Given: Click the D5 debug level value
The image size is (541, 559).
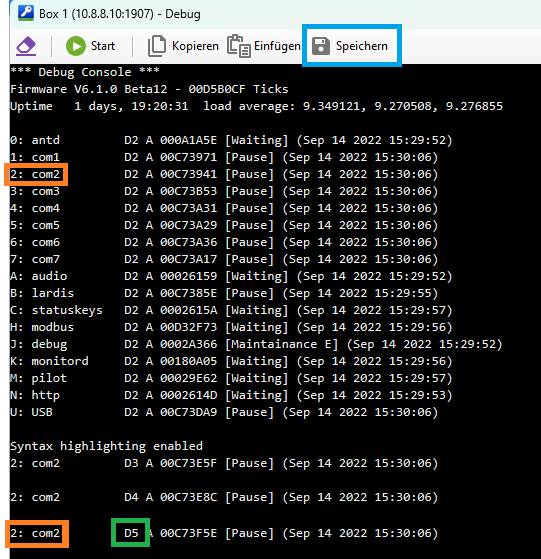Looking at the screenshot, I should click(x=131, y=533).
